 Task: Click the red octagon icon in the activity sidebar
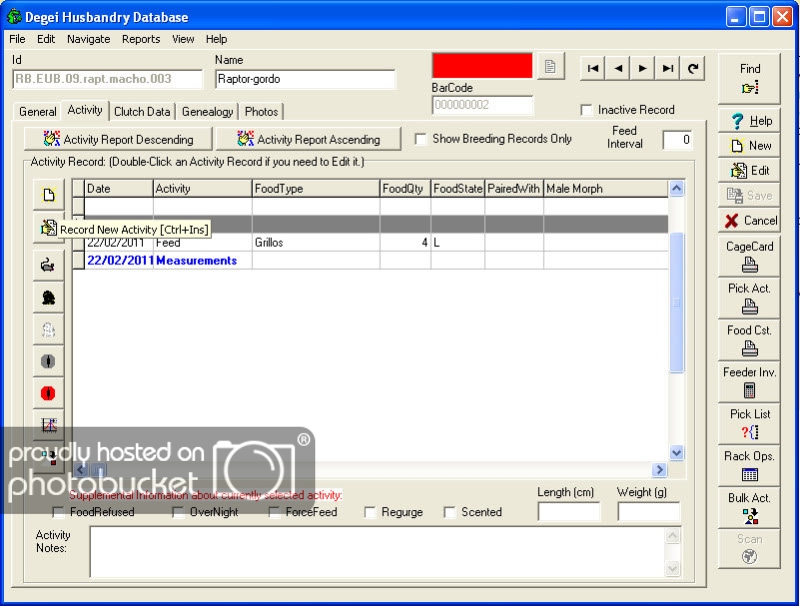[x=47, y=393]
